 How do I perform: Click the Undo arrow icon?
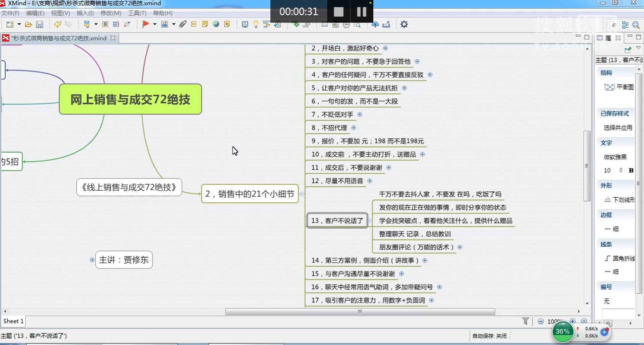click(x=58, y=24)
